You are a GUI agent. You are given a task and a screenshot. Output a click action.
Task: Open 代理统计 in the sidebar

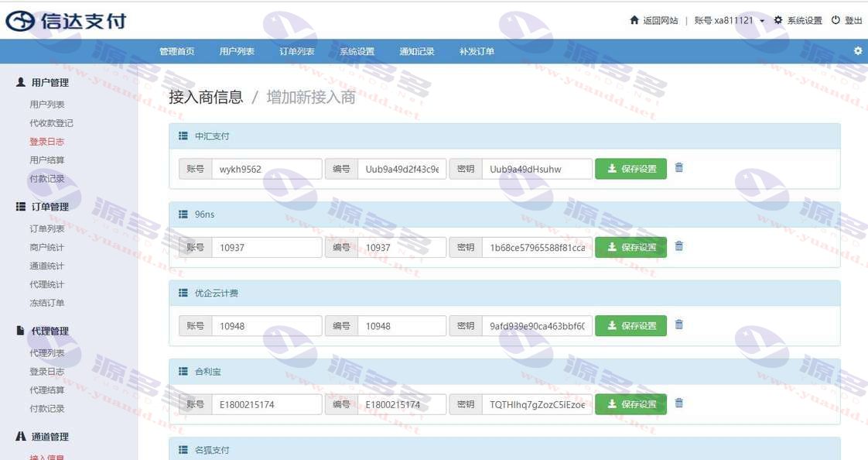coord(47,284)
